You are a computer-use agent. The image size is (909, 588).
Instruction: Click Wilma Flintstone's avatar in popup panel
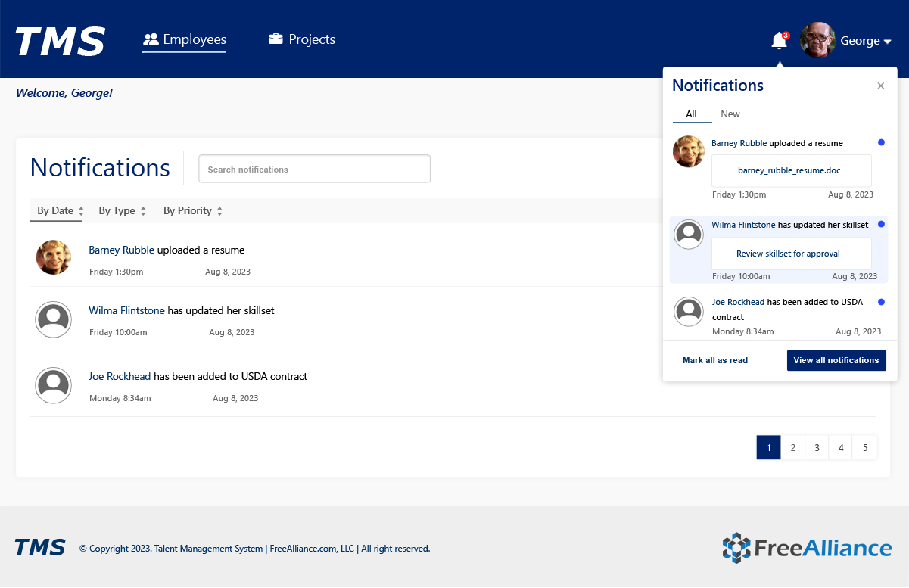(689, 235)
